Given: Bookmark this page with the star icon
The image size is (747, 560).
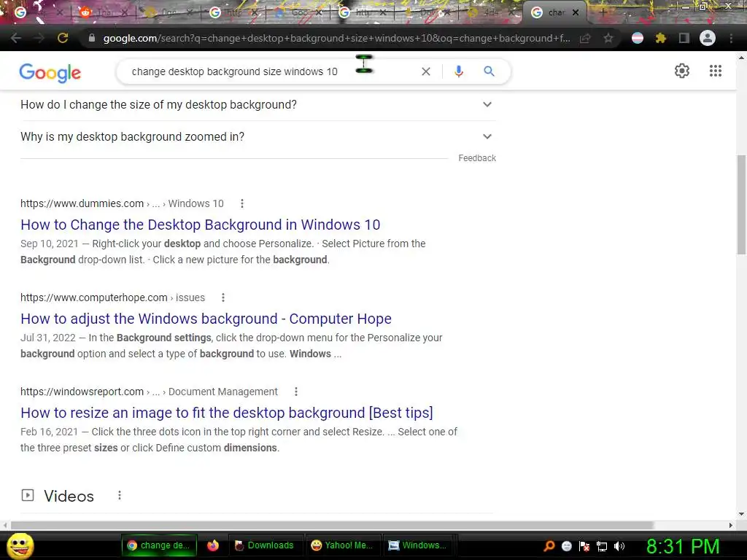Looking at the screenshot, I should tap(608, 38).
